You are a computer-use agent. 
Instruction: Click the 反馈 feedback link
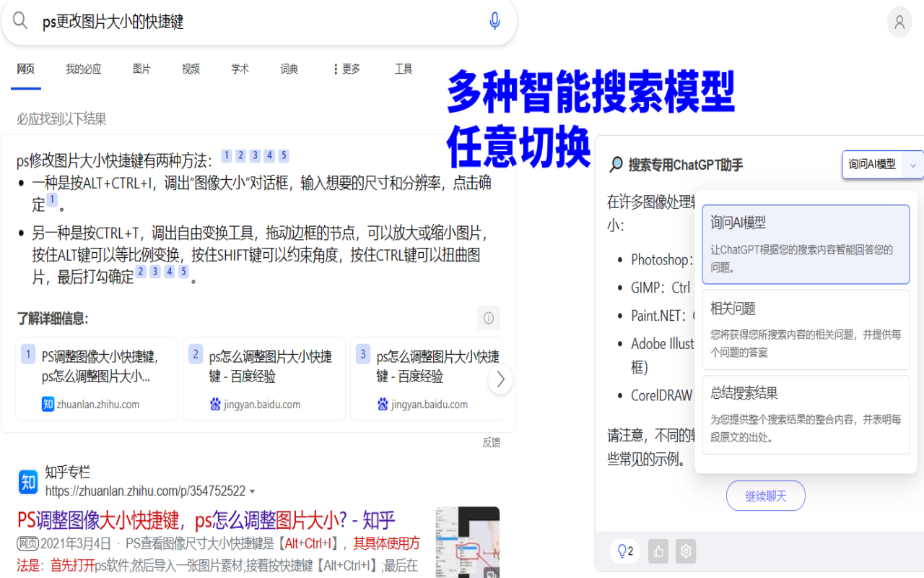(x=492, y=443)
